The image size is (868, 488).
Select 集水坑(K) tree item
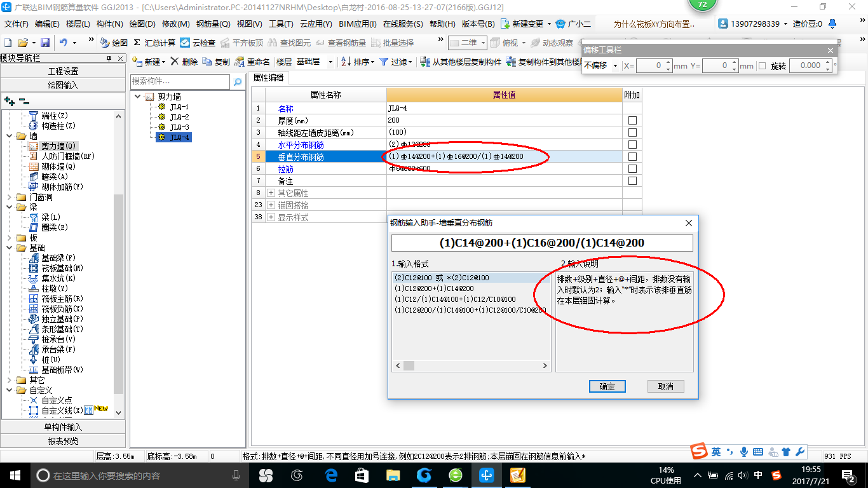52,278
